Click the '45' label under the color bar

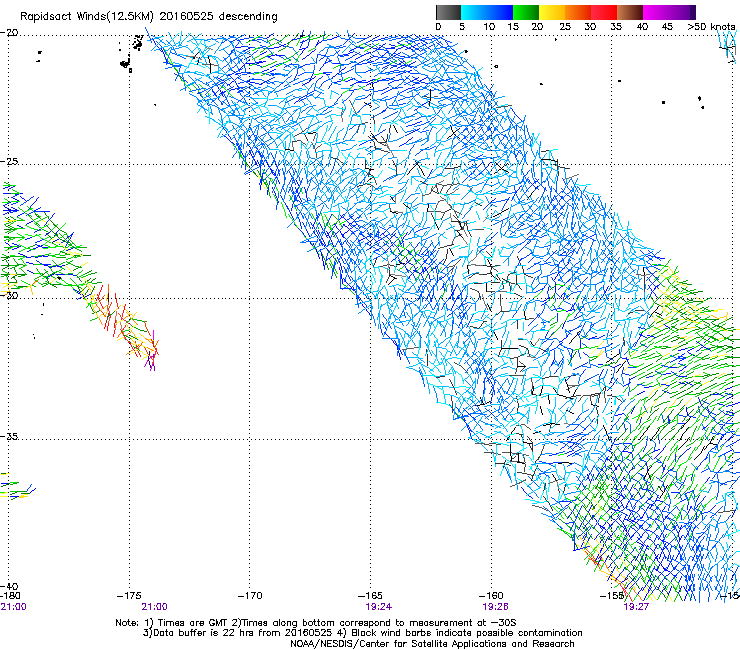(x=667, y=26)
